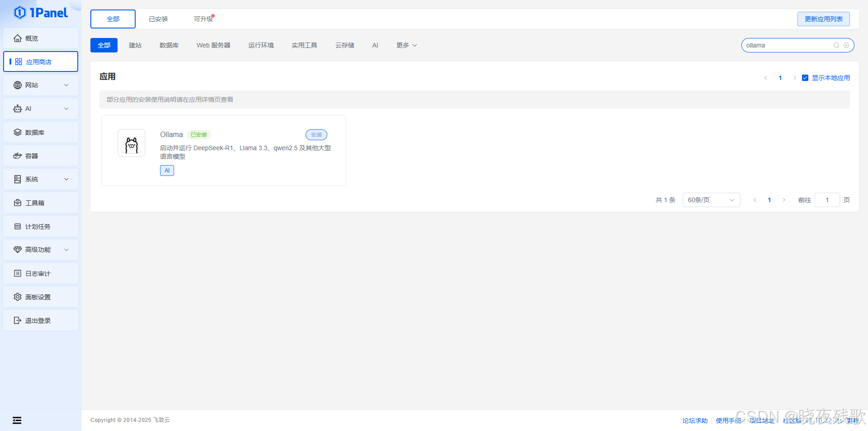Go to the previous page arrow at the bottom
This screenshot has width=868, height=431.
pyautogui.click(x=755, y=200)
